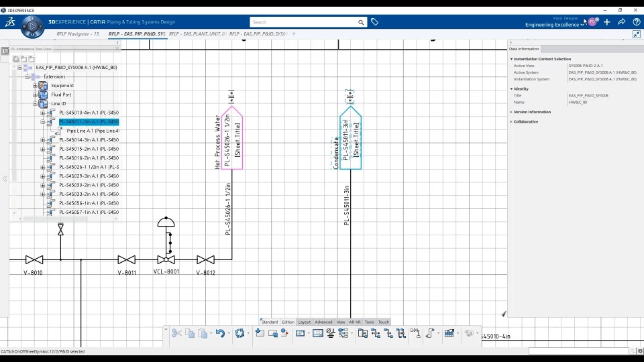Open the Paste dropdown arrow

pos(211,333)
